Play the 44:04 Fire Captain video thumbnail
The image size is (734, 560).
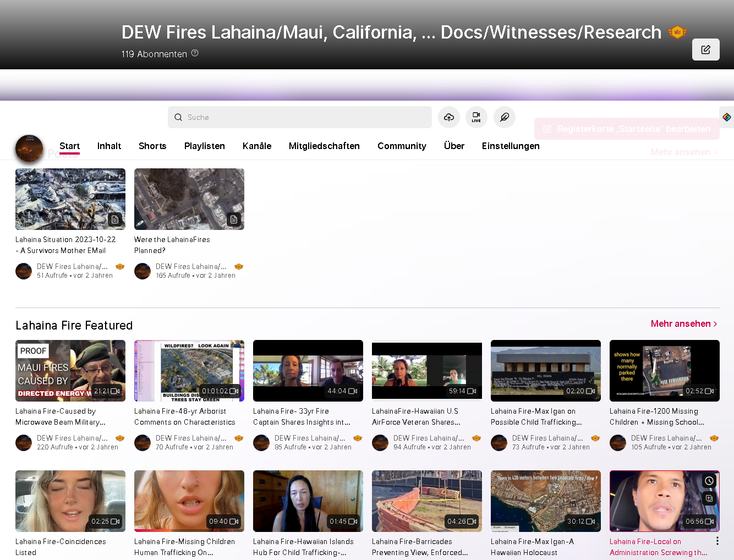point(308,371)
